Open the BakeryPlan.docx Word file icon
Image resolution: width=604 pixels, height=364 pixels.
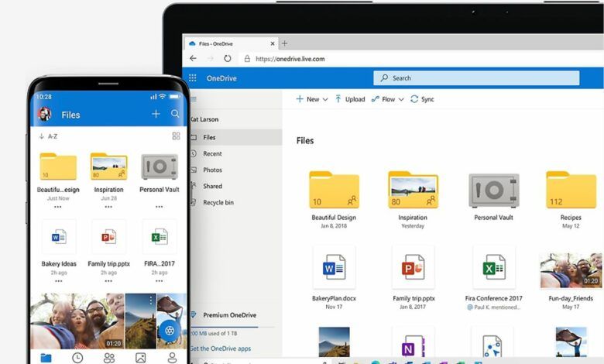click(334, 267)
